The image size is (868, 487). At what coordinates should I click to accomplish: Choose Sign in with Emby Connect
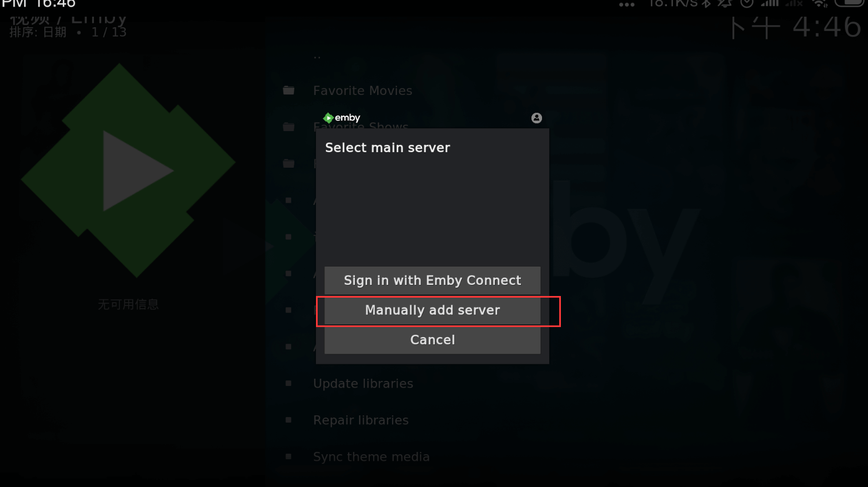point(433,280)
